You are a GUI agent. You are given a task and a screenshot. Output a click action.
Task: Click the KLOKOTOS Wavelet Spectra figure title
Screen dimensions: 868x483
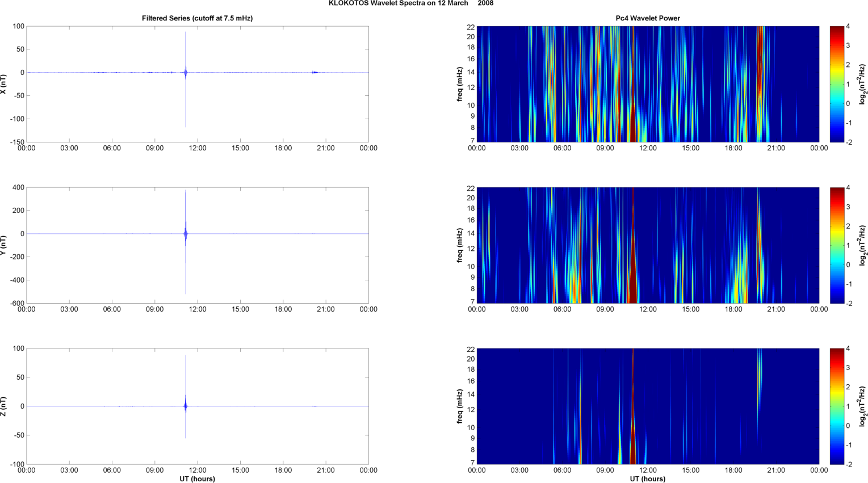410,3
